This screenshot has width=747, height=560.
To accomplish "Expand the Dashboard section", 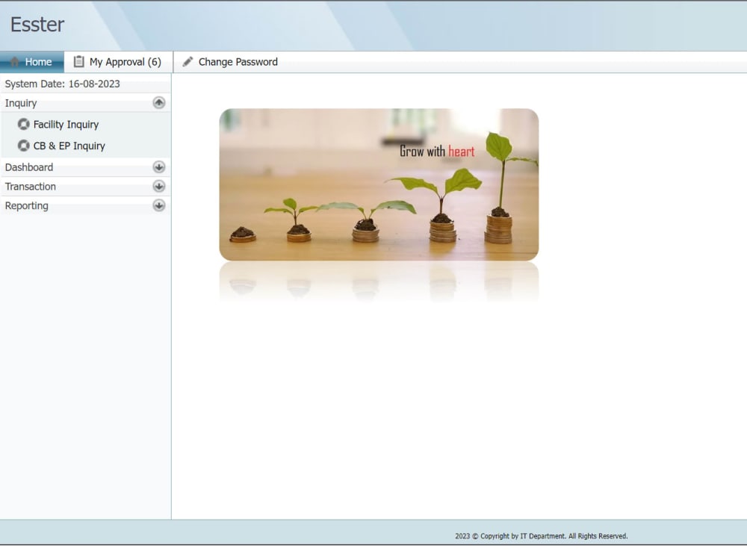I will click(x=158, y=167).
